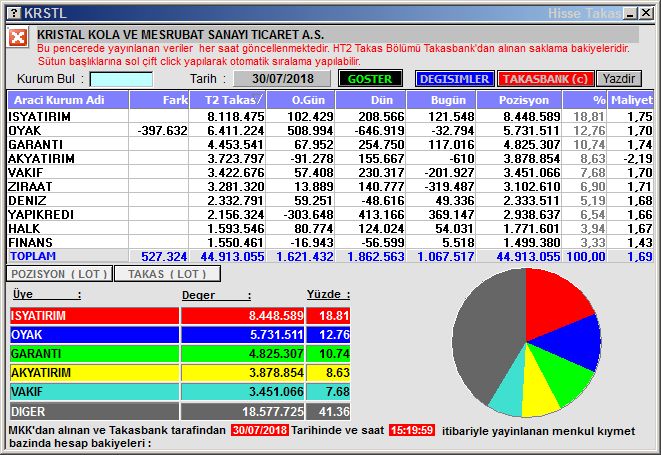Sort by Maliyet column header
This screenshot has height=455, width=661.
[631, 100]
